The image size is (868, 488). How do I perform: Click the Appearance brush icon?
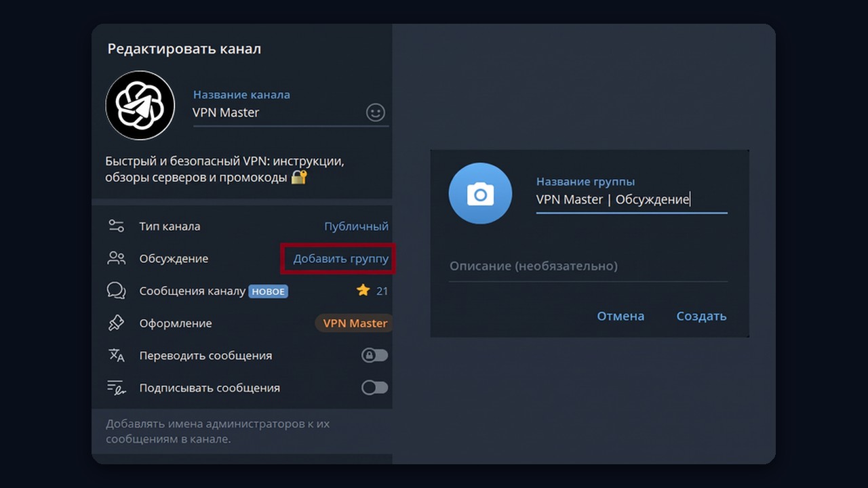click(116, 323)
